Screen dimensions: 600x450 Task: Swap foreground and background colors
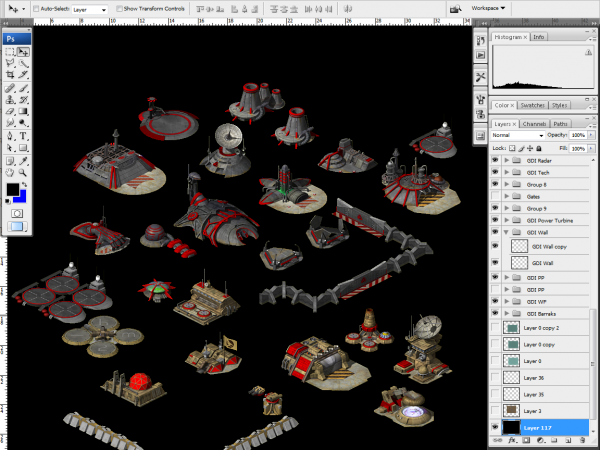[24, 184]
